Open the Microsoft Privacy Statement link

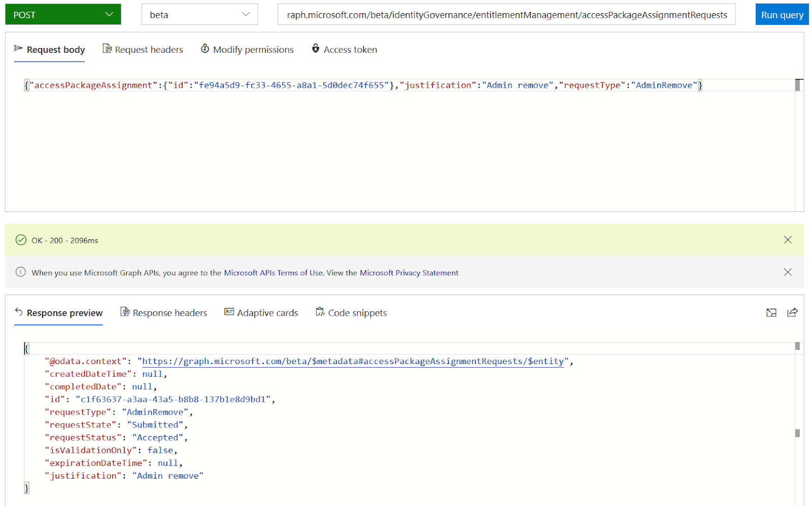pos(409,272)
